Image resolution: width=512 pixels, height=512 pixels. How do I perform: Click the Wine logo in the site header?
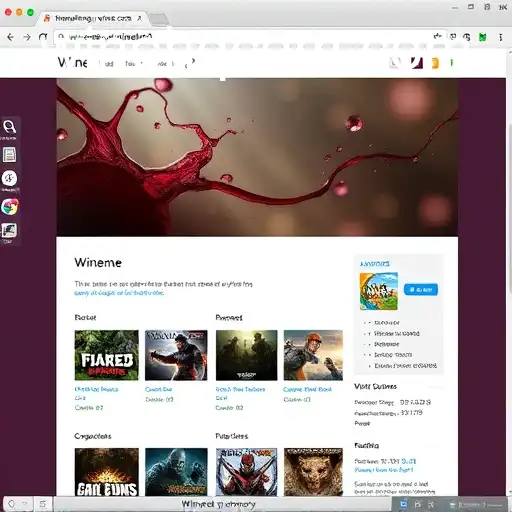tap(73, 62)
